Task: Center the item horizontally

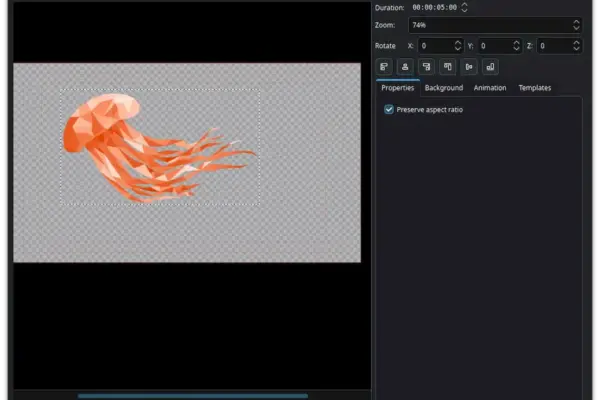Action: click(x=405, y=67)
